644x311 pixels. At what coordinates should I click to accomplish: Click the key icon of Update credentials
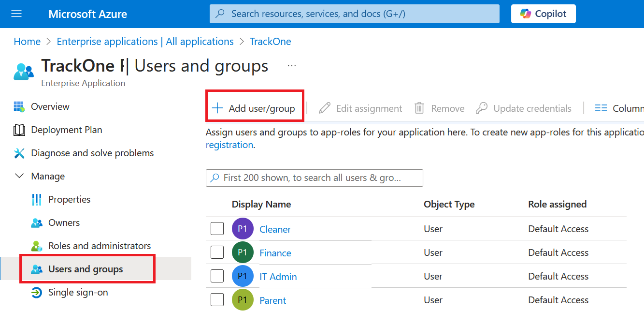pos(482,108)
